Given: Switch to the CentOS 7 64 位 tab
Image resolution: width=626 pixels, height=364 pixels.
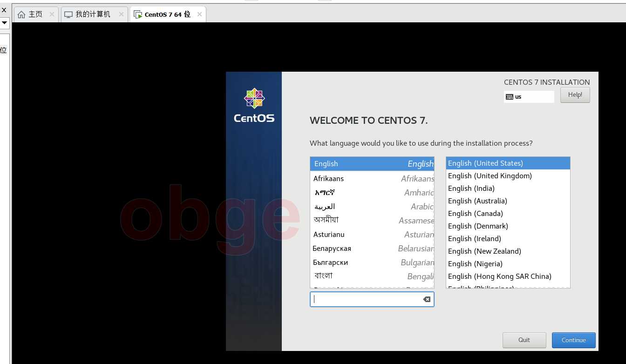Looking at the screenshot, I should [x=168, y=14].
